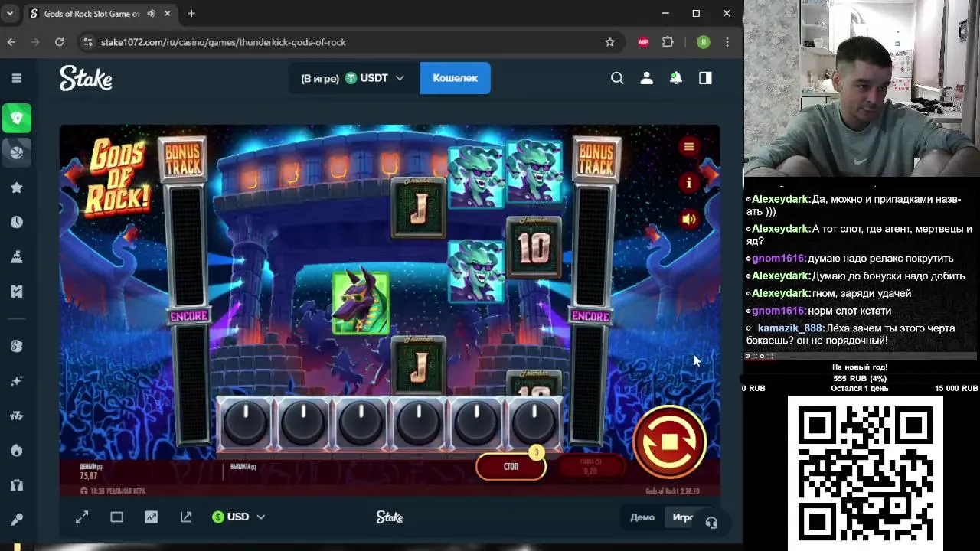Click the 555 RUB (4%) donation goal
980x551 pixels.
pos(860,378)
